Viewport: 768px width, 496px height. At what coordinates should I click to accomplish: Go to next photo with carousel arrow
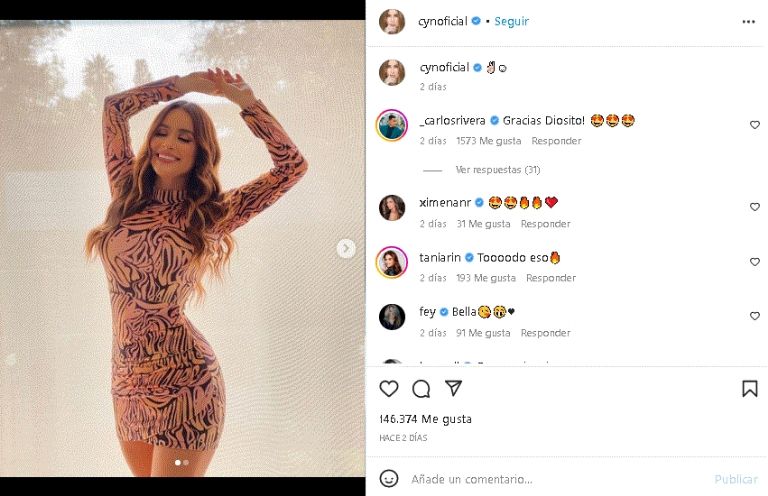pyautogui.click(x=346, y=248)
